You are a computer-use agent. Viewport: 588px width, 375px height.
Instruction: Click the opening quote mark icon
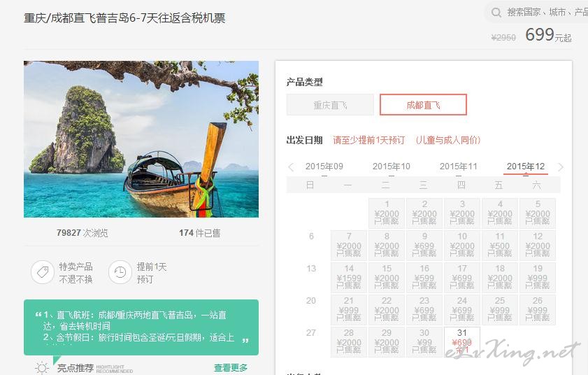(x=38, y=315)
